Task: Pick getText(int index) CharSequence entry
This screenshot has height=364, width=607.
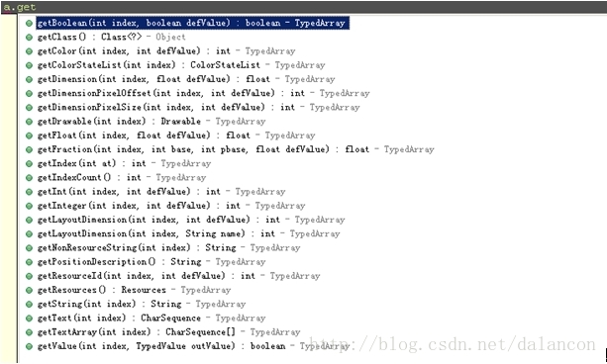Action: pyautogui.click(x=151, y=318)
